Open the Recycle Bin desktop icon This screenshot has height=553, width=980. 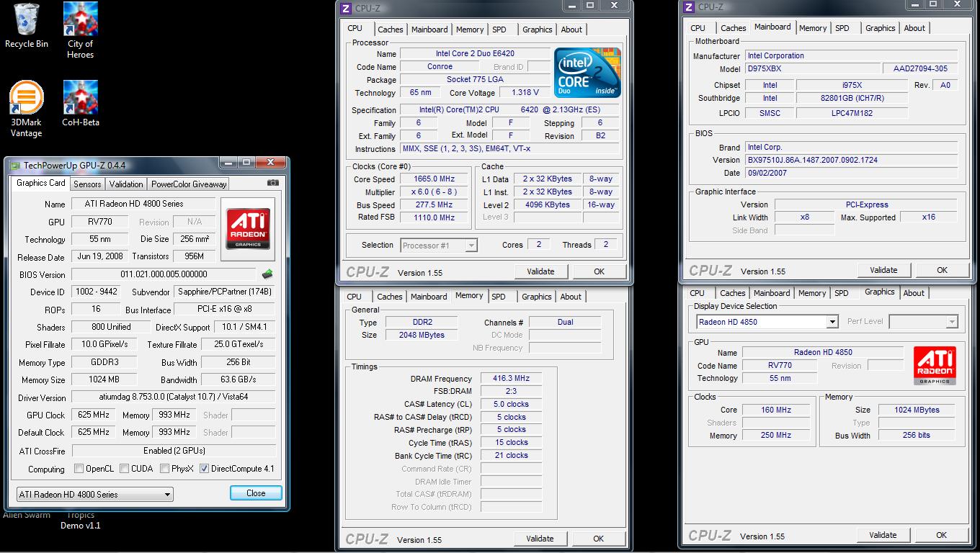click(27, 26)
